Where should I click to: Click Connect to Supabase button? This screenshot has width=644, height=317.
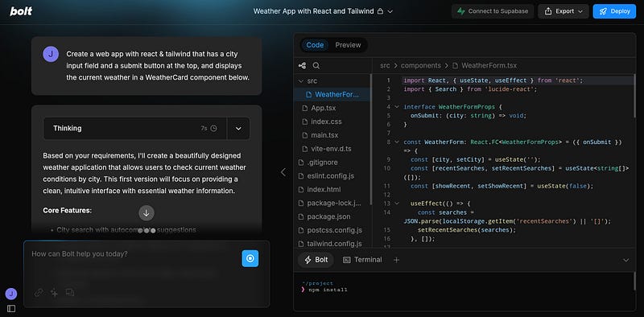click(493, 11)
